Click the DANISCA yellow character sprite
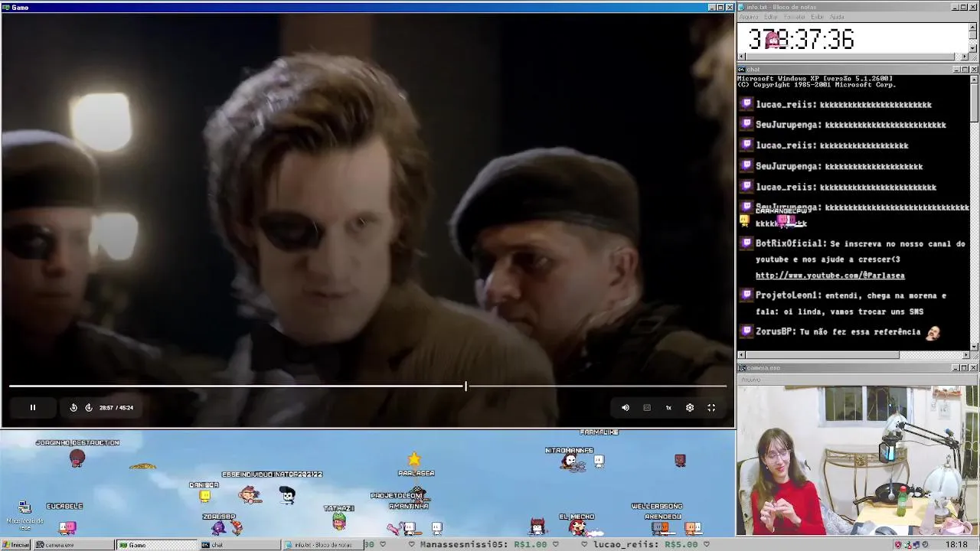This screenshot has width=980, height=551. (204, 496)
